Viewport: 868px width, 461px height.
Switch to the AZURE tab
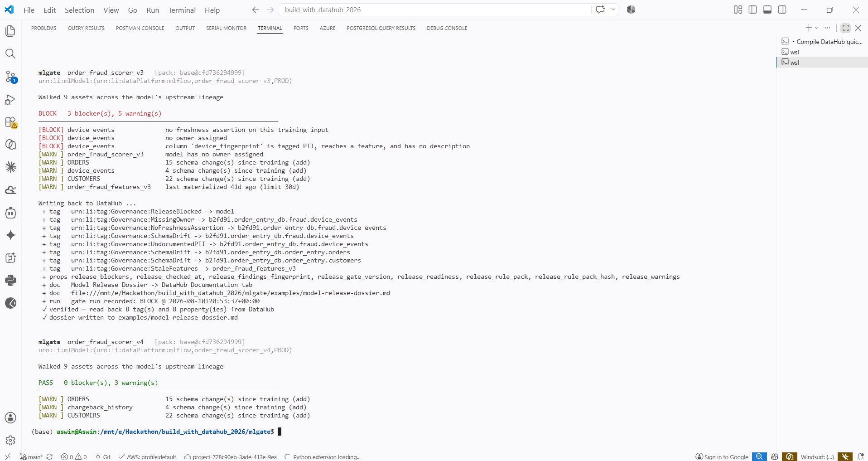(328, 28)
